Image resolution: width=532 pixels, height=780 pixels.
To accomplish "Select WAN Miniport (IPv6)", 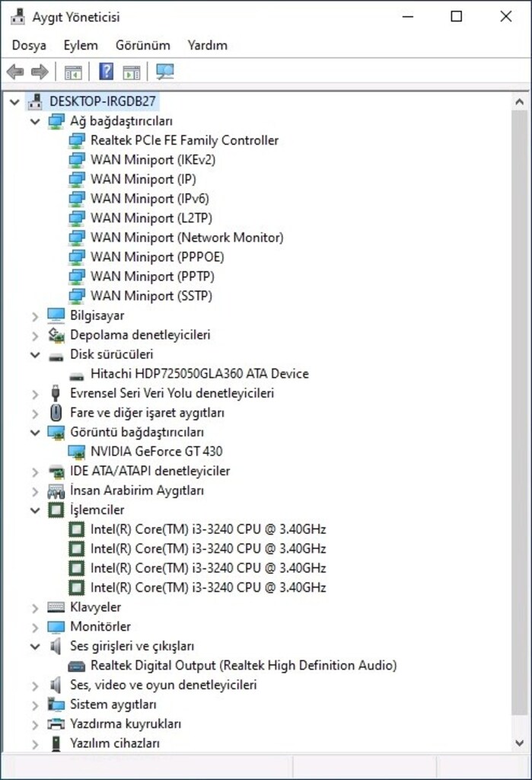I will coord(150,199).
